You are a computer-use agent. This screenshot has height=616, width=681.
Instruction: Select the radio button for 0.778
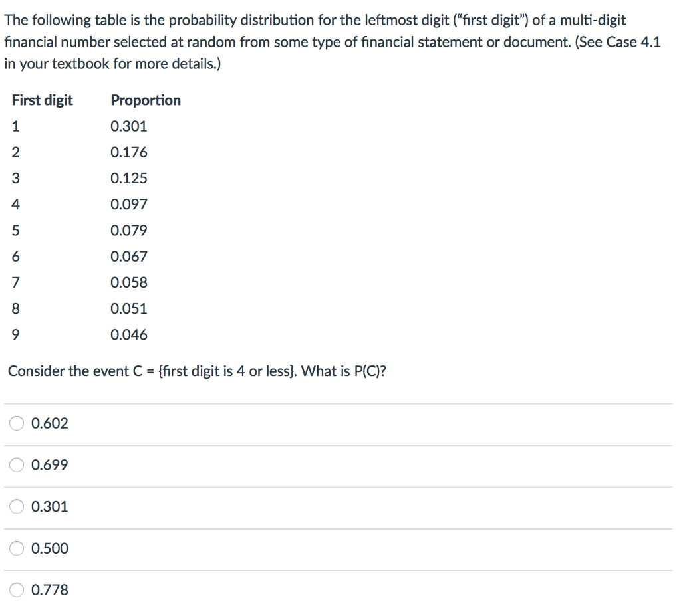point(17,589)
